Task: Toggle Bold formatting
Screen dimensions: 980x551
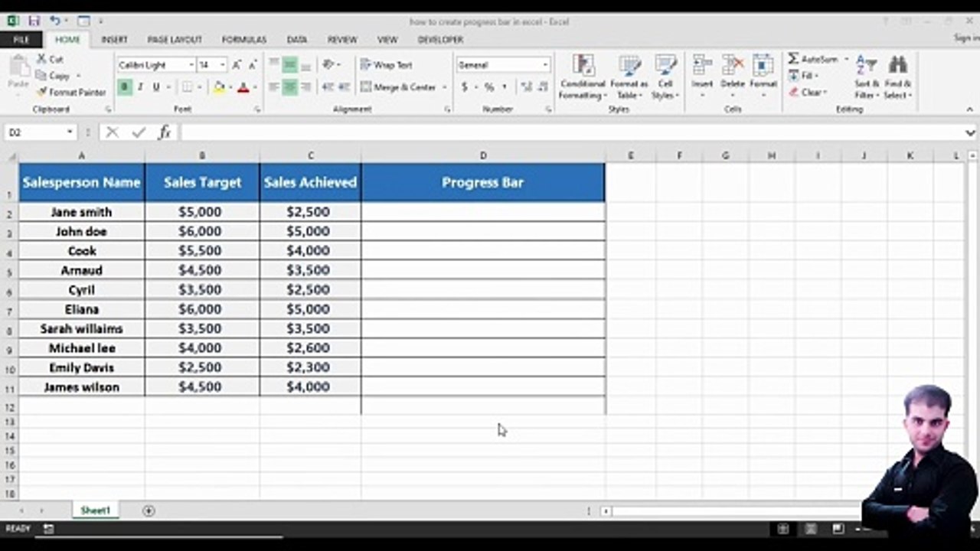Action: click(x=124, y=87)
